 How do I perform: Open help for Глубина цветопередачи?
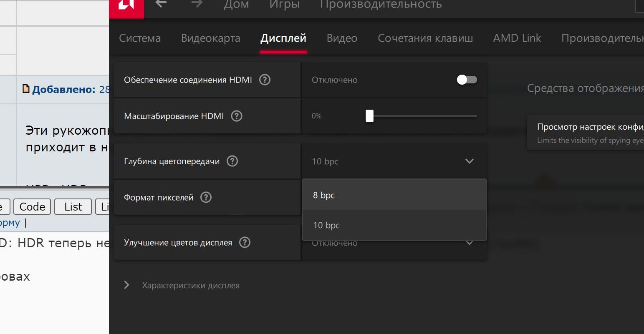tap(232, 161)
